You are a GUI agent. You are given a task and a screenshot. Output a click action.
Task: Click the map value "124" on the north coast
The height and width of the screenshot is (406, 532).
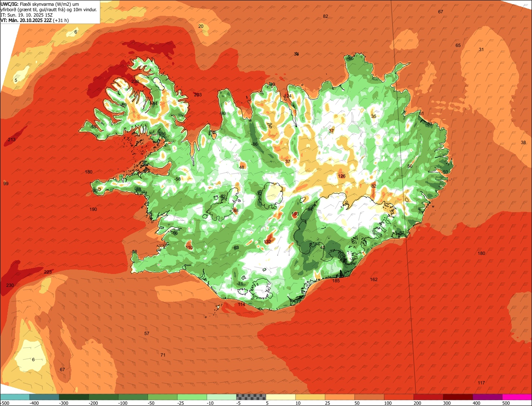288,96
